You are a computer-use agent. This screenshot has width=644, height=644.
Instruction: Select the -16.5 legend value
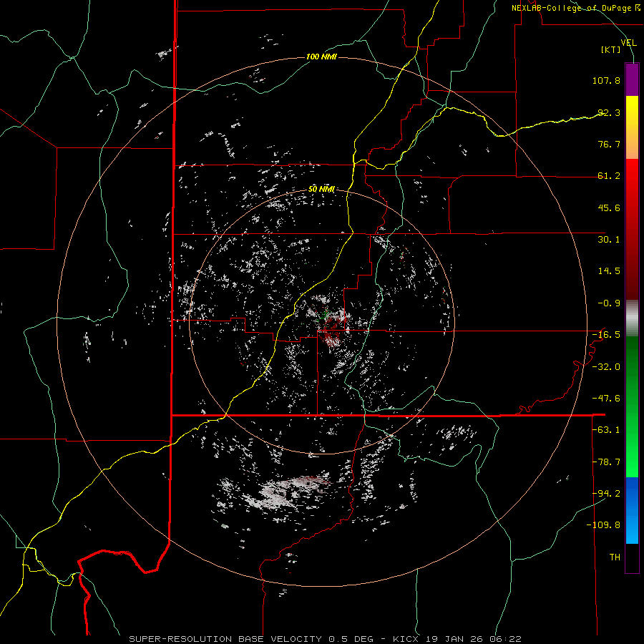pos(606,335)
